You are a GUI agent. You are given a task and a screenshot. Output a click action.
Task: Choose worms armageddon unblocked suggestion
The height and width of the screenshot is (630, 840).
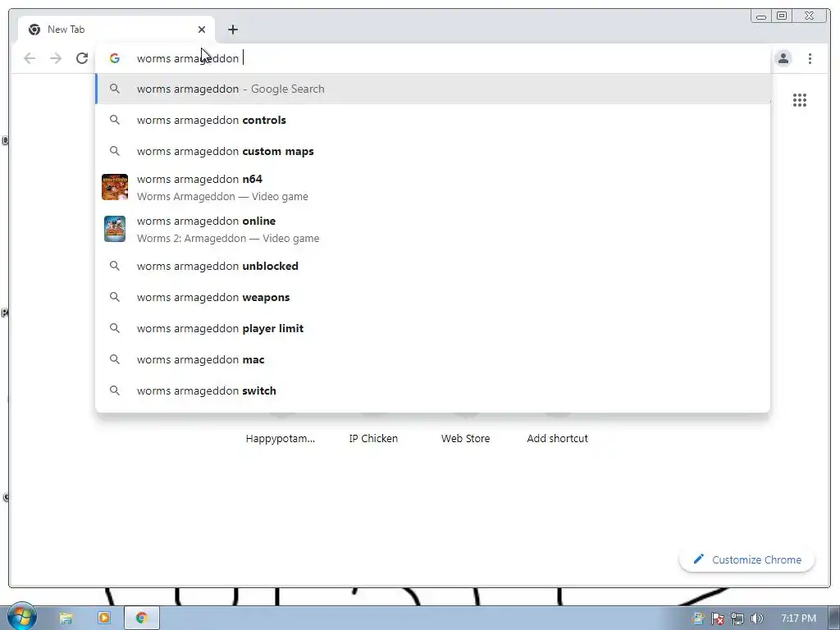click(433, 266)
